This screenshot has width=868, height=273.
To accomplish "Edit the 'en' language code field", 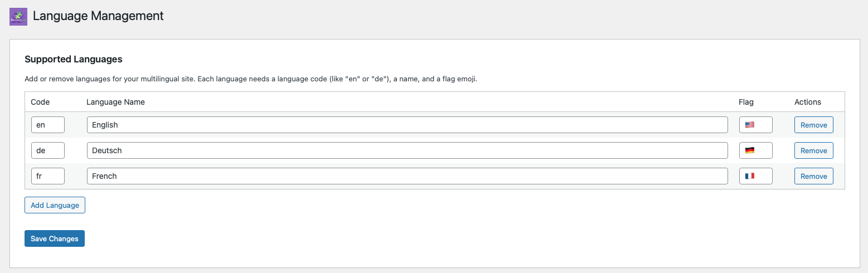I will (48, 125).
